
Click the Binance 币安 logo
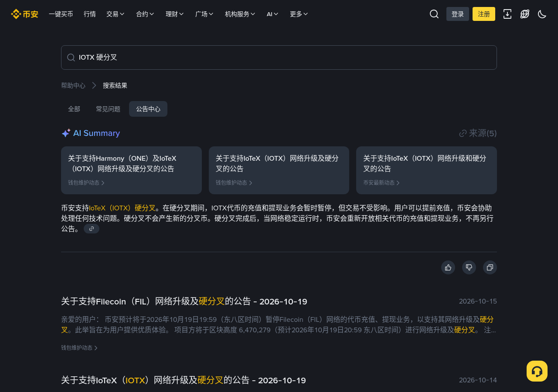pos(24,14)
